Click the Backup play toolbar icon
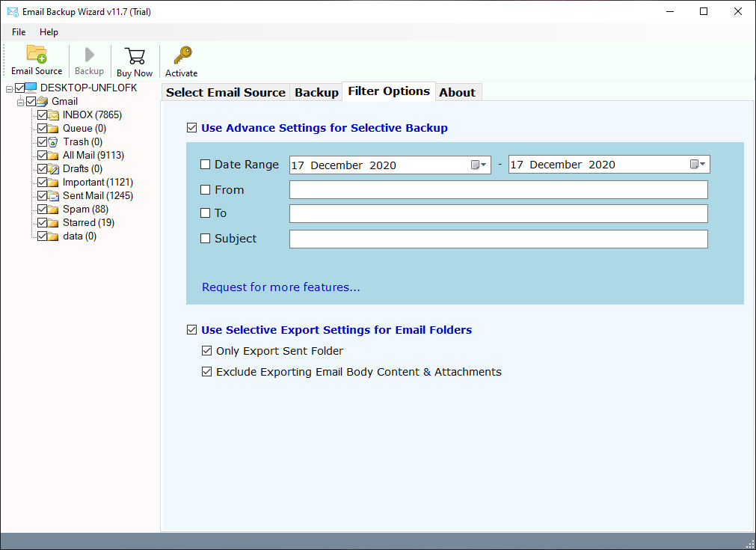This screenshot has height=550, width=756. coord(89,55)
